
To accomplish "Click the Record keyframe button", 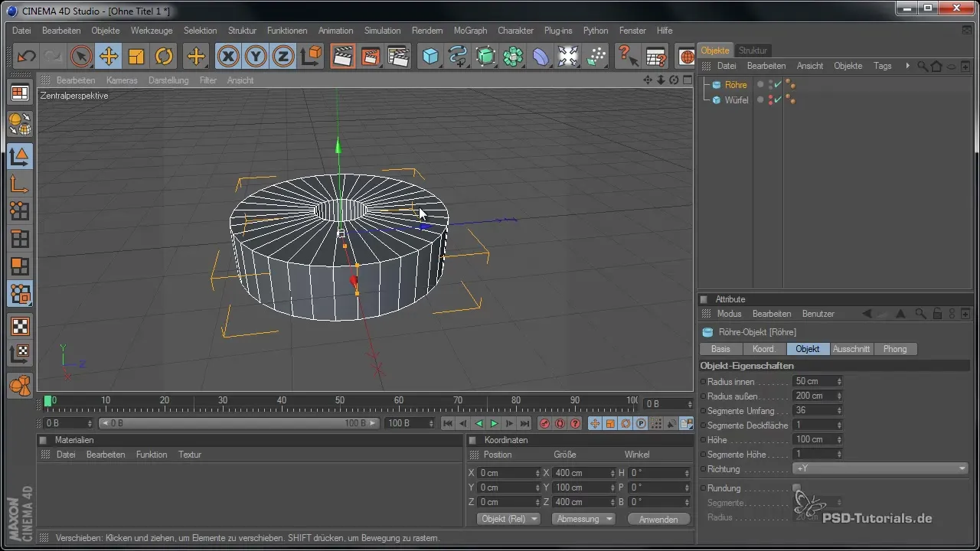I will tap(544, 423).
